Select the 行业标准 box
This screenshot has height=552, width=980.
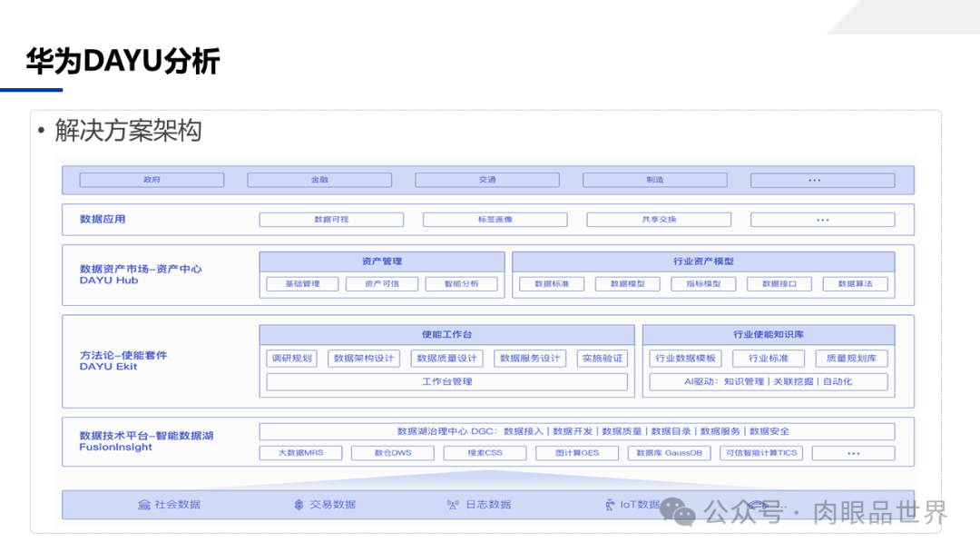point(769,359)
